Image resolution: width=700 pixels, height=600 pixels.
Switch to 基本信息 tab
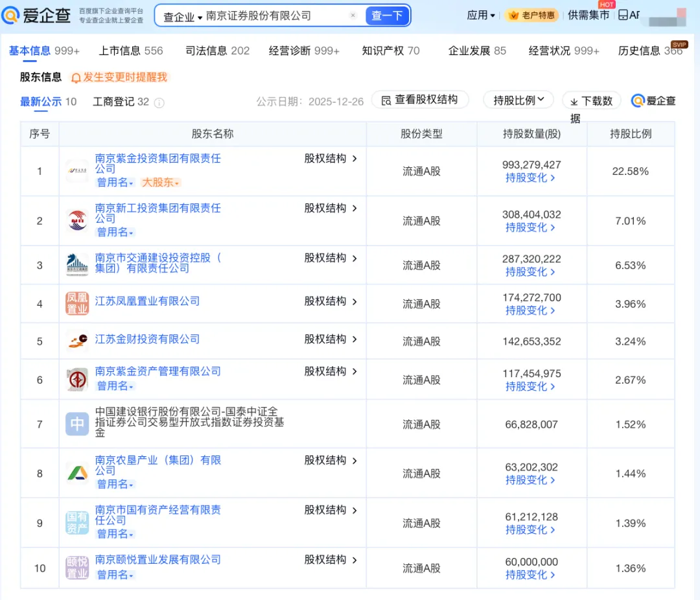point(44,51)
